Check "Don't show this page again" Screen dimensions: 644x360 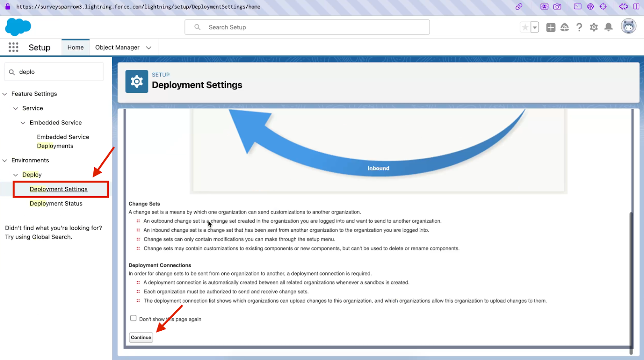(x=133, y=318)
